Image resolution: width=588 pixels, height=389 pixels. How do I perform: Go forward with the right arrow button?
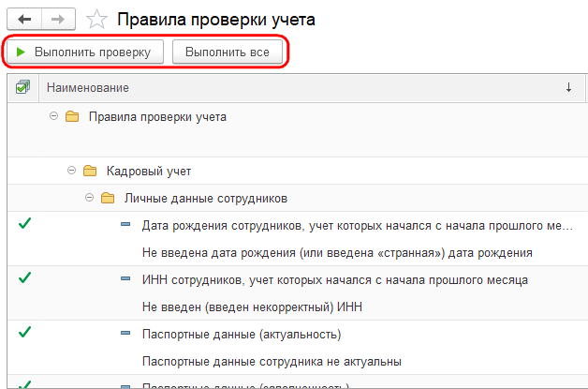58,19
